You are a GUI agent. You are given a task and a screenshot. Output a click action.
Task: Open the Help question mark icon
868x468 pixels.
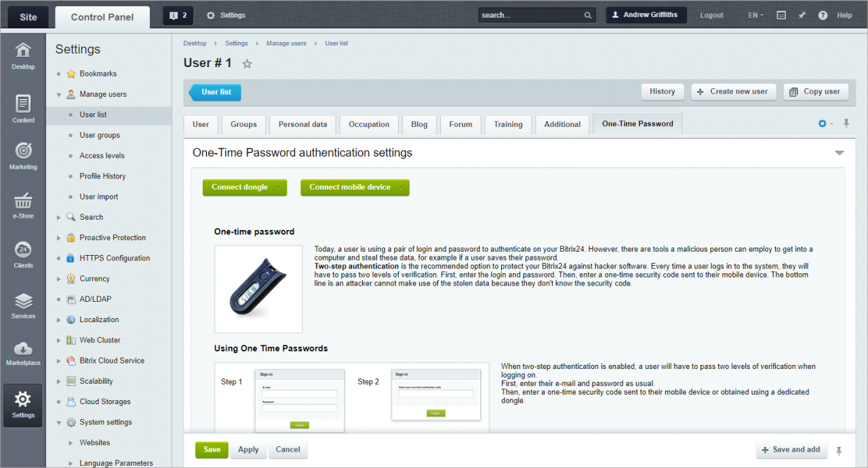pos(823,15)
